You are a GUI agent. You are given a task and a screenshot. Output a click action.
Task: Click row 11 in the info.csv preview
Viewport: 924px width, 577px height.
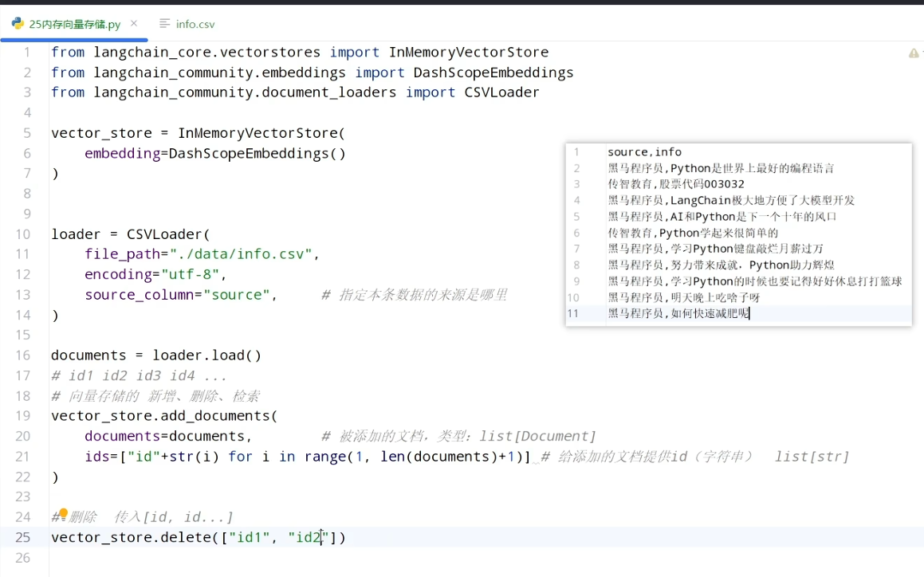point(738,313)
